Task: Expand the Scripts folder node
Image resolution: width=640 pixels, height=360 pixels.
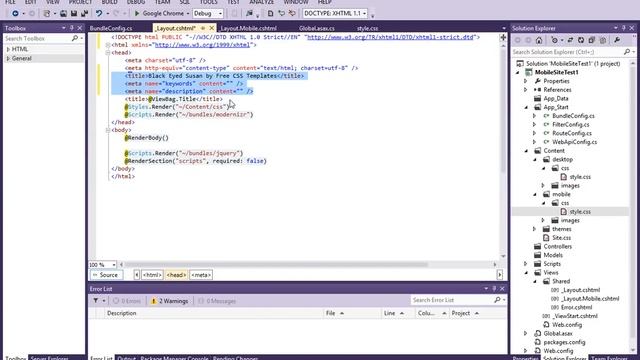Action: (526, 264)
